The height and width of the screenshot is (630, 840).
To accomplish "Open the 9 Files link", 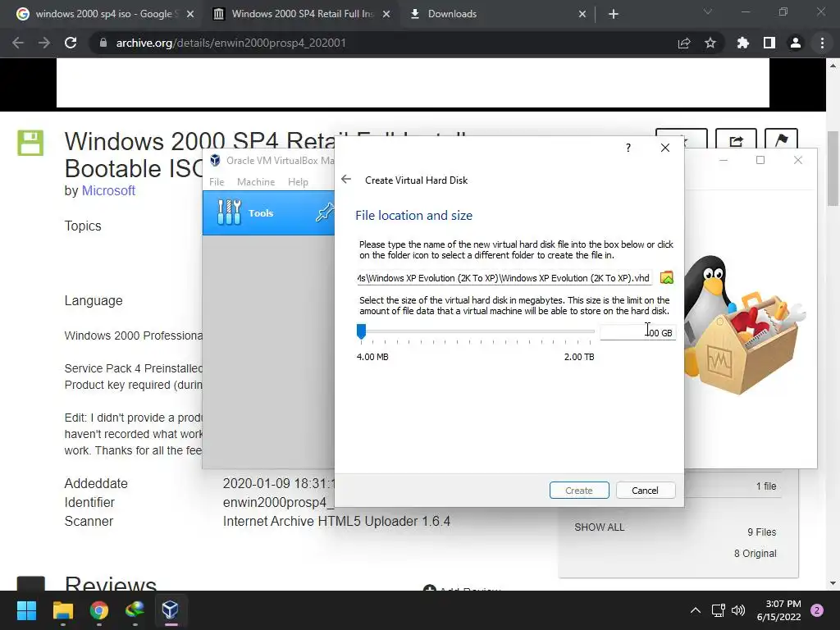I will 761,532.
